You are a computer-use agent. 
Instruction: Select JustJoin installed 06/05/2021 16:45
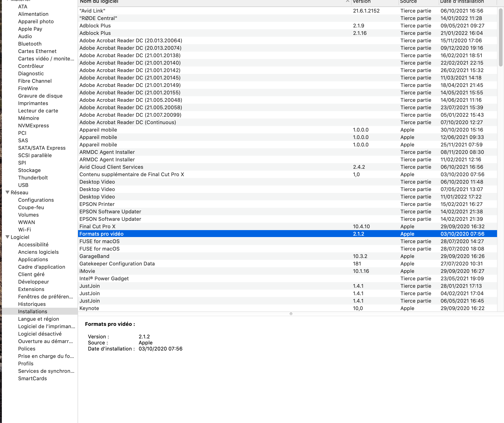pyautogui.click(x=287, y=301)
